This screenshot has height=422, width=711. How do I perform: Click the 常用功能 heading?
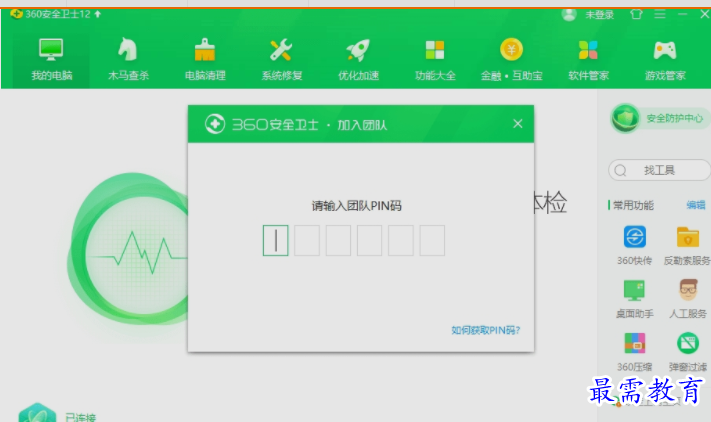click(x=633, y=205)
